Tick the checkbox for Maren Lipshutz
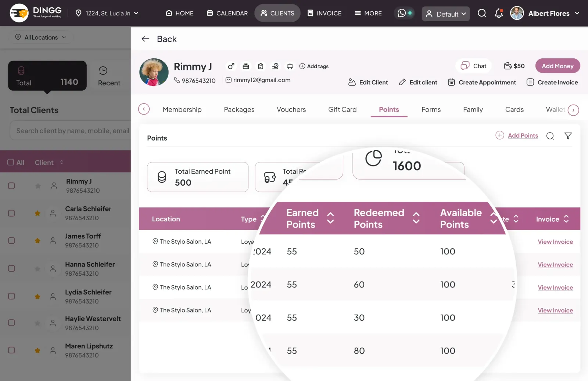This screenshot has width=588, height=381. pyautogui.click(x=11, y=350)
